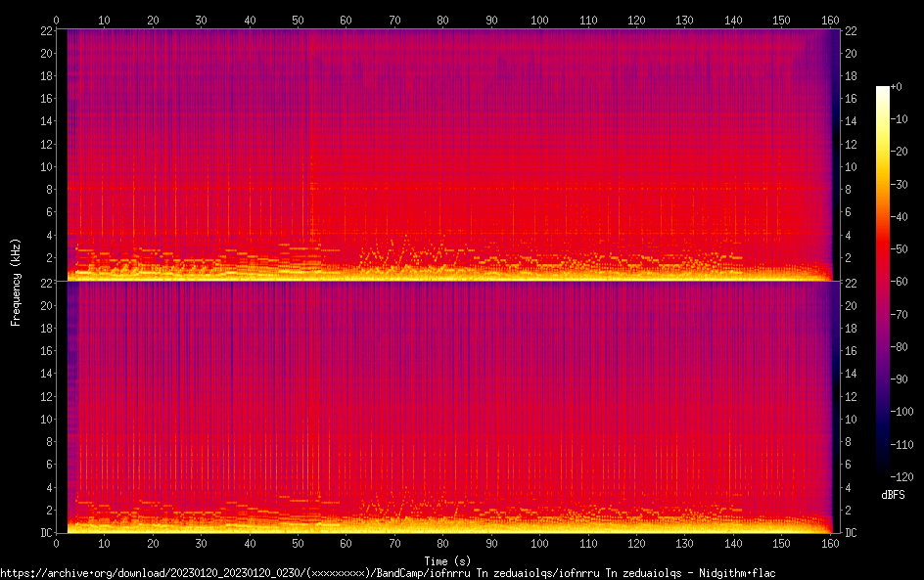This screenshot has height=580, width=924.
Task: Click the 'Frequency (kHz)' axis label
Action: point(16,282)
